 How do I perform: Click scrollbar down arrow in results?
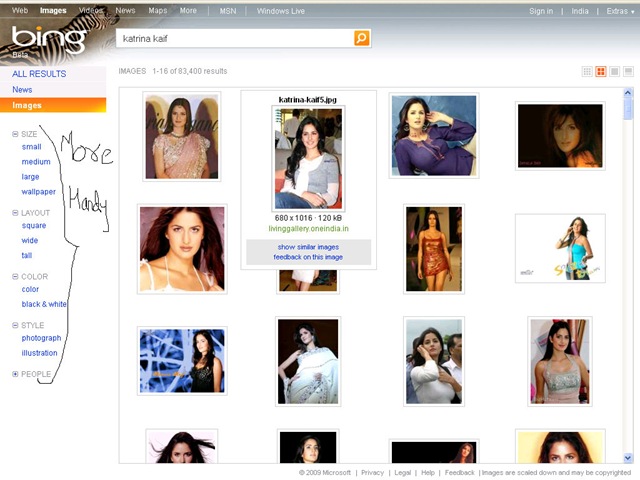coord(628,458)
